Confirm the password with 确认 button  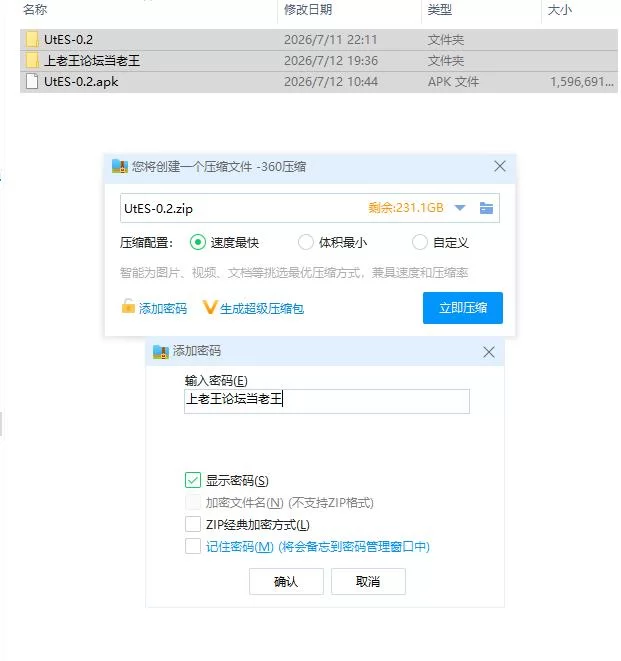point(286,582)
